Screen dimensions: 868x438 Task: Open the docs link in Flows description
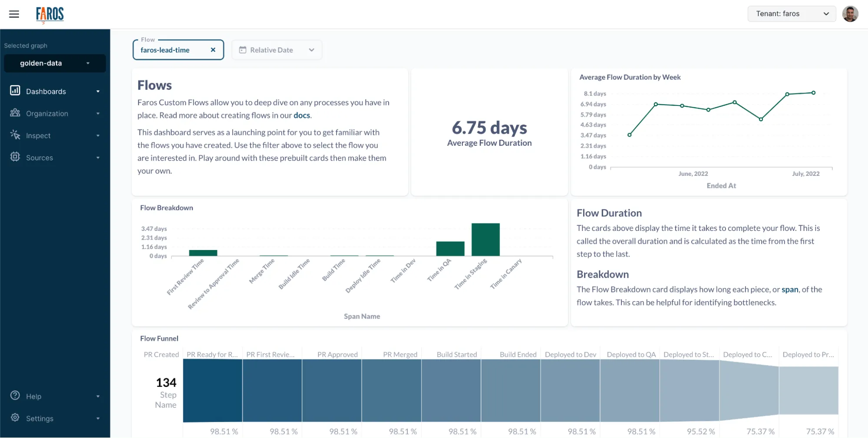click(302, 115)
